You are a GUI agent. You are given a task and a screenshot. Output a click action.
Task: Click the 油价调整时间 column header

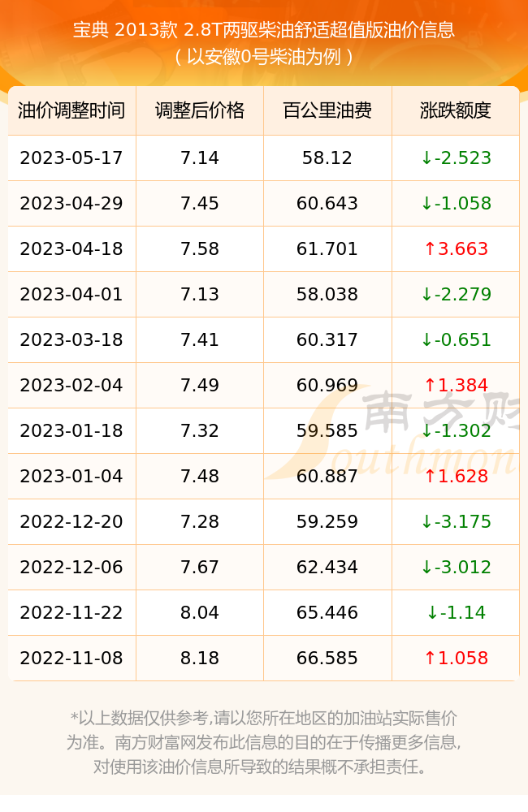pyautogui.click(x=71, y=110)
